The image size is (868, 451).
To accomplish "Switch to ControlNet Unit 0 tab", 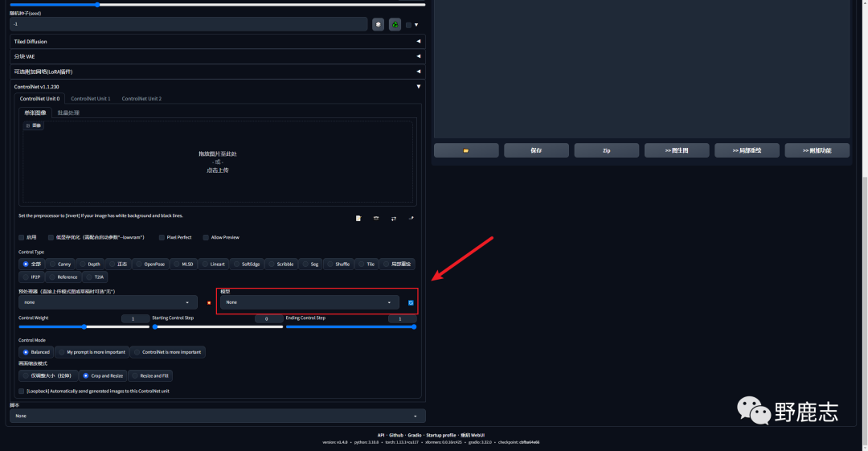I will (x=40, y=99).
